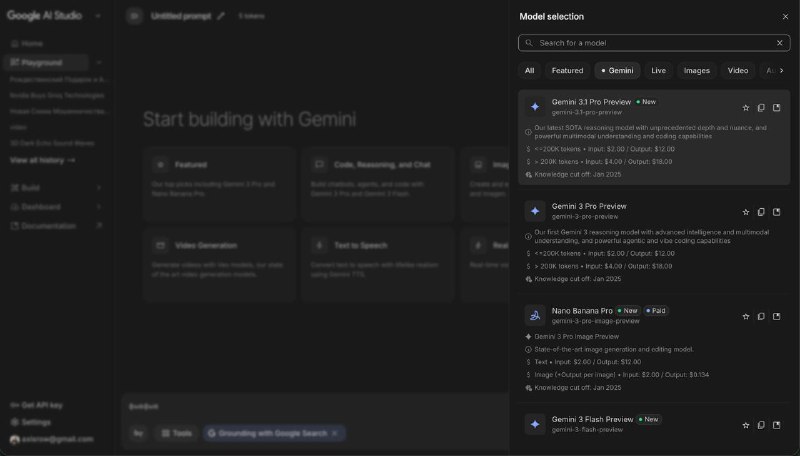Click the Gemini 3 Flash Preview sparkle icon
Screen dimensions: 800x456
[x=535, y=424]
